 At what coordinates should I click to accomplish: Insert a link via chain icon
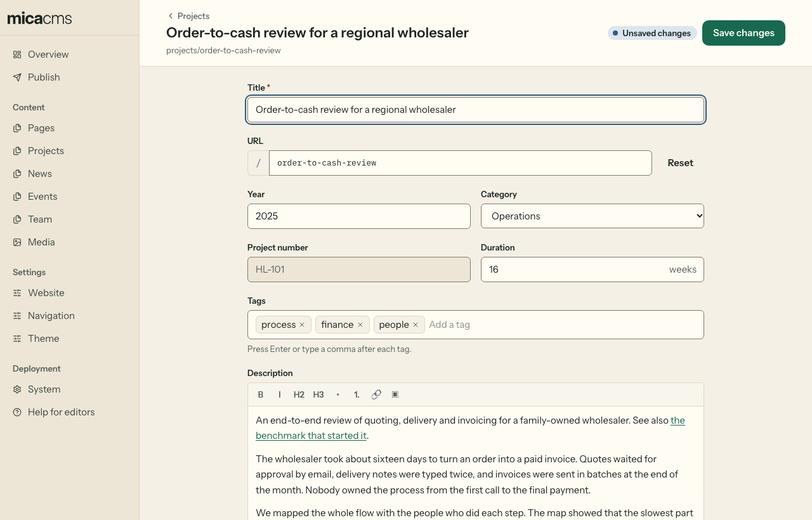pos(376,394)
